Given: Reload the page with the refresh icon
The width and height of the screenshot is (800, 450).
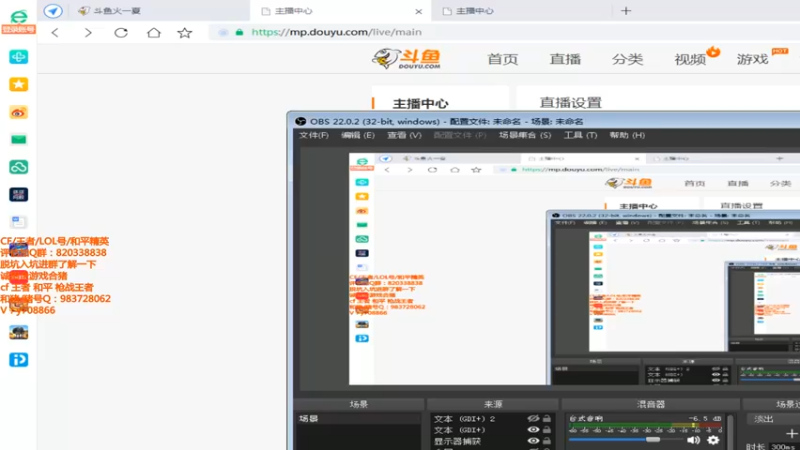Looking at the screenshot, I should pos(121,33).
